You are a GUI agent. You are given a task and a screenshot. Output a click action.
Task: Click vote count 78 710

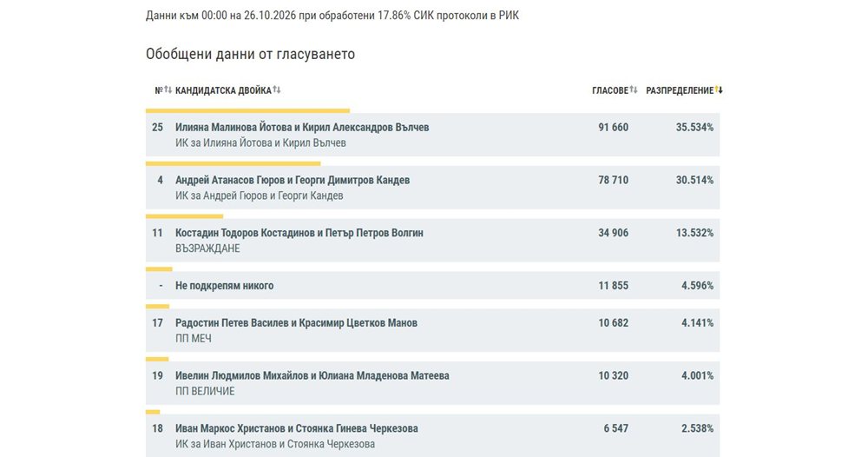pos(614,180)
